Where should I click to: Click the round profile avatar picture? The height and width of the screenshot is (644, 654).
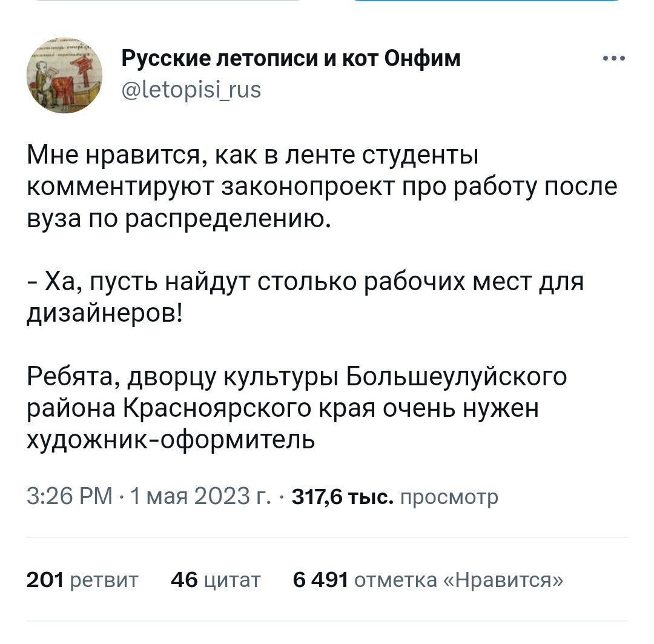(65, 75)
